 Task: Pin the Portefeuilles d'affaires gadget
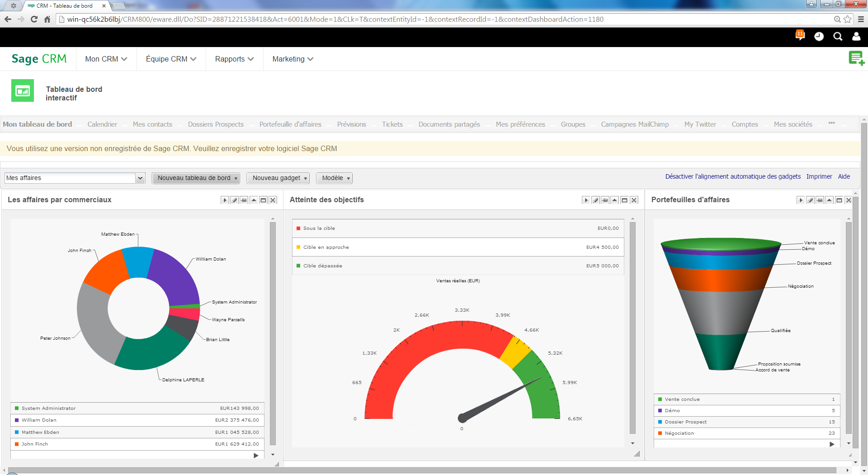coord(820,200)
